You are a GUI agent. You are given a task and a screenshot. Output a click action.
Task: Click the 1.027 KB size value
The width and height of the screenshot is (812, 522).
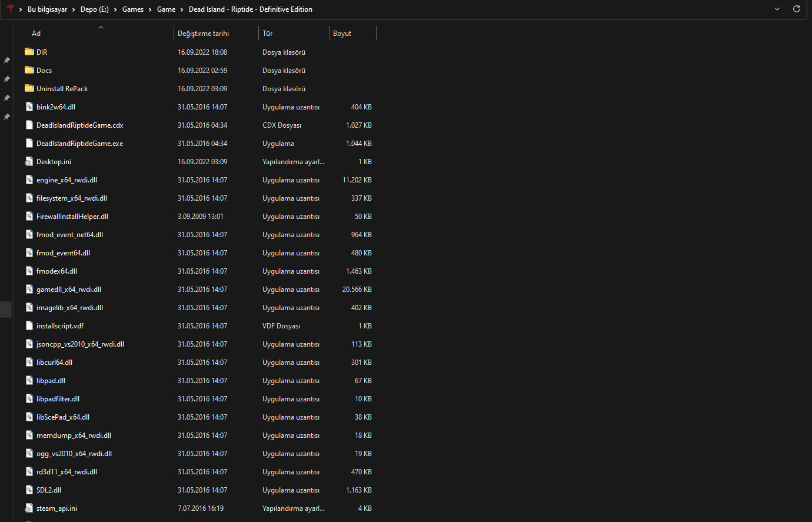coord(359,125)
